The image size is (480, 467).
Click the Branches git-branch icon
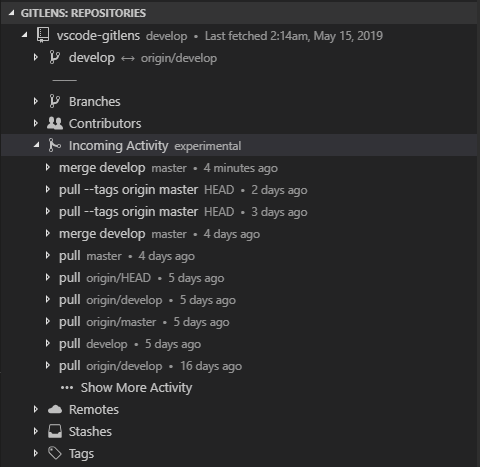(54, 101)
